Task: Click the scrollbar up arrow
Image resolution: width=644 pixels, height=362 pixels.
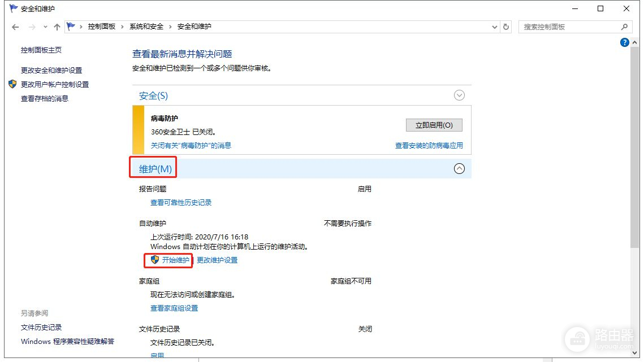Action: pyautogui.click(x=634, y=42)
